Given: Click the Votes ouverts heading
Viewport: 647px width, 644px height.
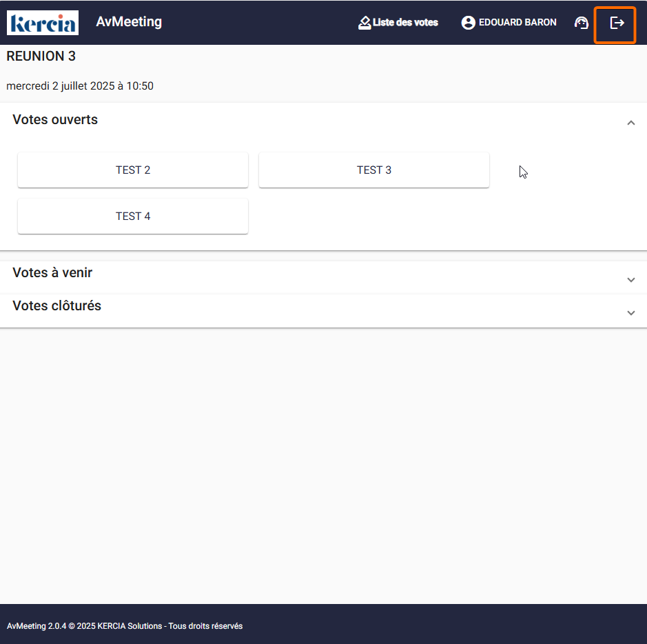Looking at the screenshot, I should point(55,120).
